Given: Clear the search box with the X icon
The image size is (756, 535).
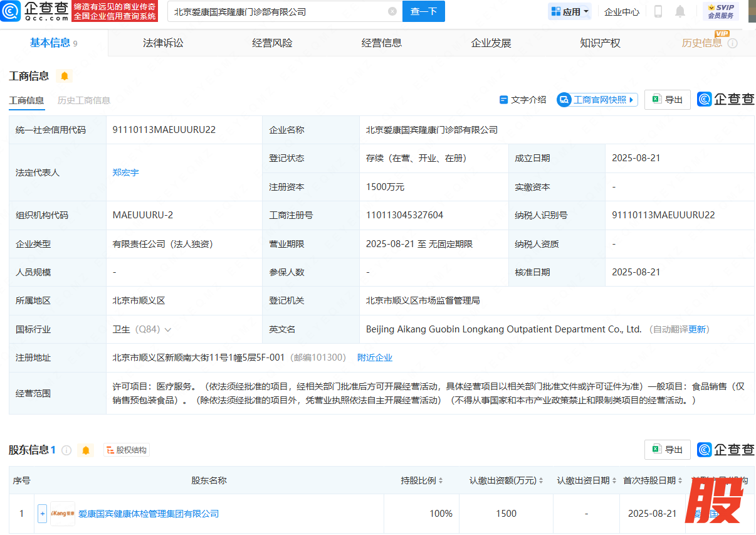Looking at the screenshot, I should click(392, 11).
